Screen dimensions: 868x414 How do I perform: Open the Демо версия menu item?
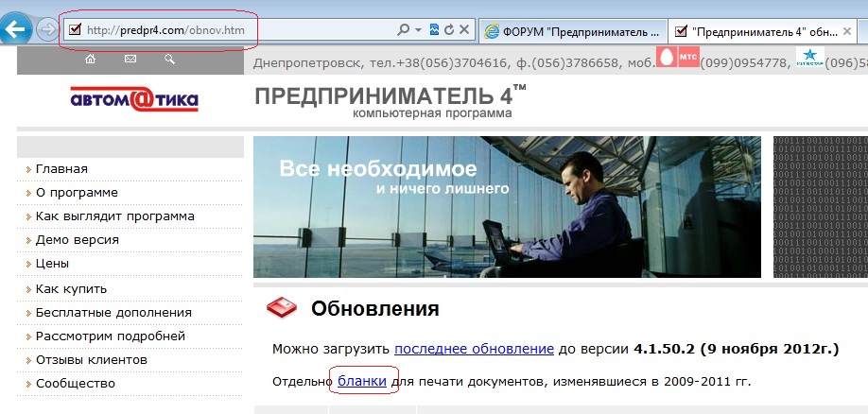coord(77,240)
